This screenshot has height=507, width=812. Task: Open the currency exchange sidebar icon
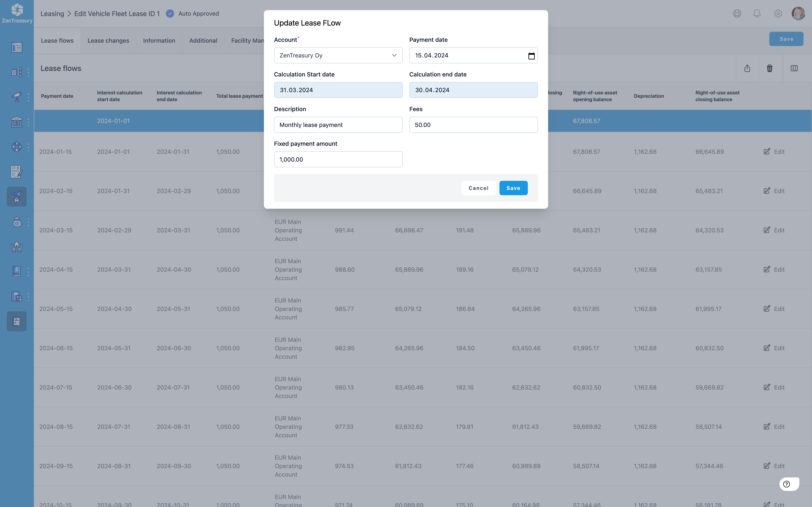16,147
